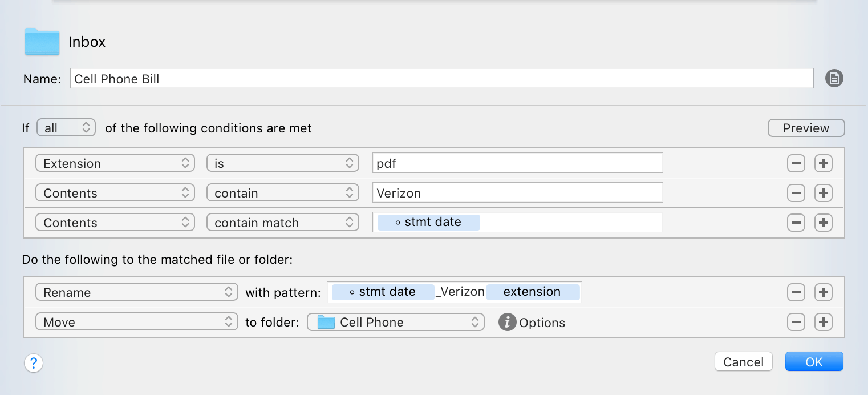Open the Contents dropdown in the Verizon row
The width and height of the screenshot is (868, 395).
pyautogui.click(x=115, y=193)
